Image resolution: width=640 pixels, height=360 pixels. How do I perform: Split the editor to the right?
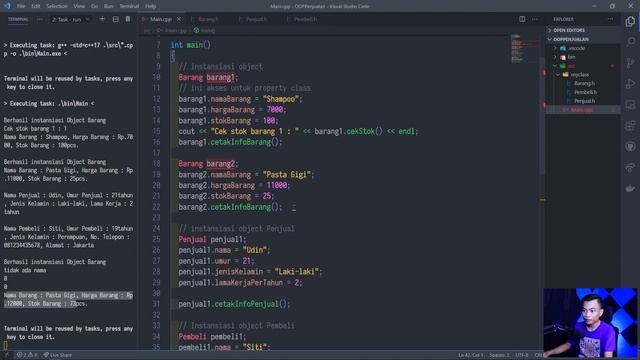tap(522, 19)
